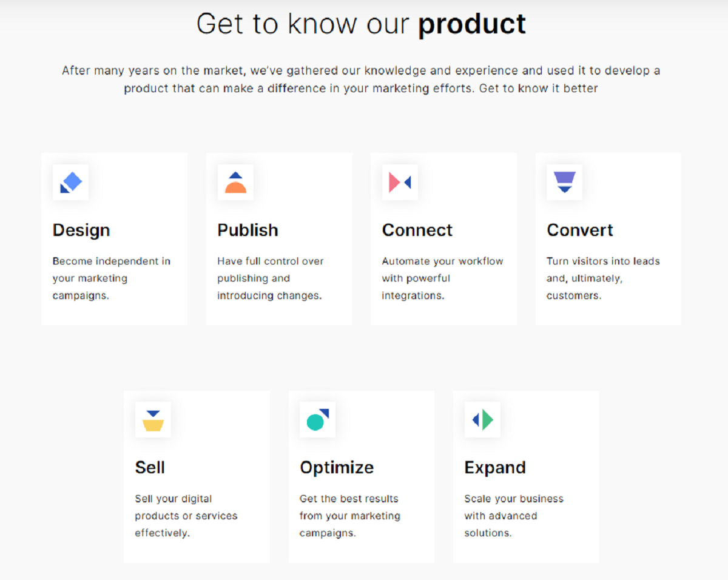Click "Have full control over publishing" description
This screenshot has width=728, height=580.
271,278
